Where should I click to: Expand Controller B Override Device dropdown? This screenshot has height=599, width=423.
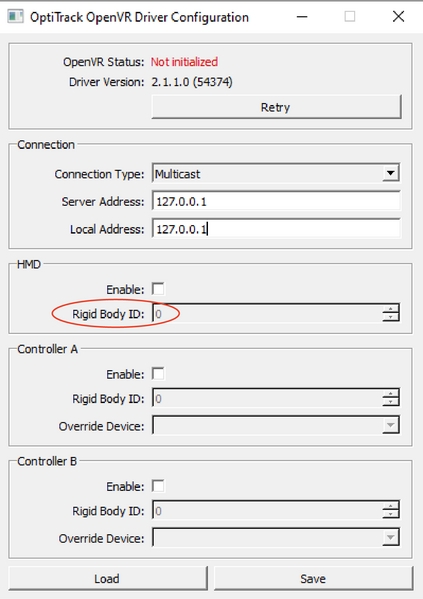391,537
